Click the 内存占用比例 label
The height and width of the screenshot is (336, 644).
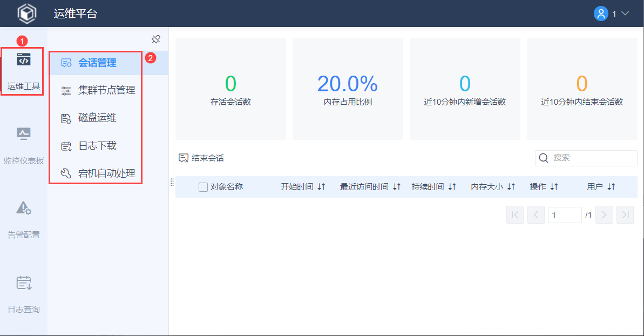348,102
